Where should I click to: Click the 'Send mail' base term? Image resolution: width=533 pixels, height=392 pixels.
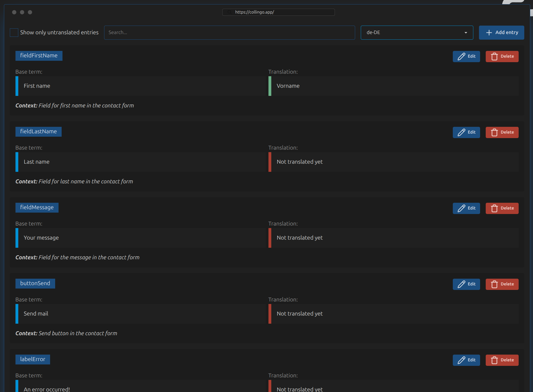click(x=36, y=314)
